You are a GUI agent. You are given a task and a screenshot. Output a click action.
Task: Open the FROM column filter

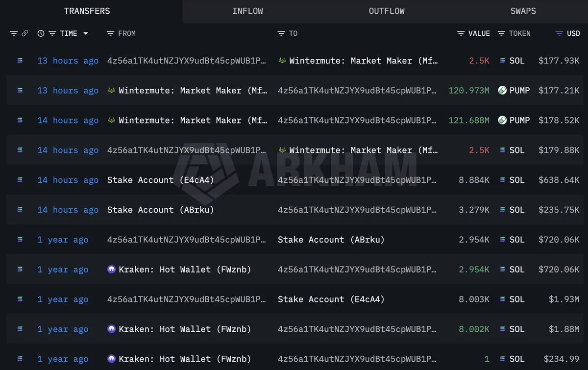coord(110,33)
